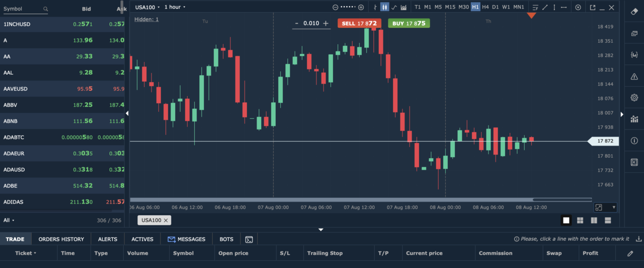Switch chart to line chart type
This screenshot has height=268, width=644.
tap(394, 8)
